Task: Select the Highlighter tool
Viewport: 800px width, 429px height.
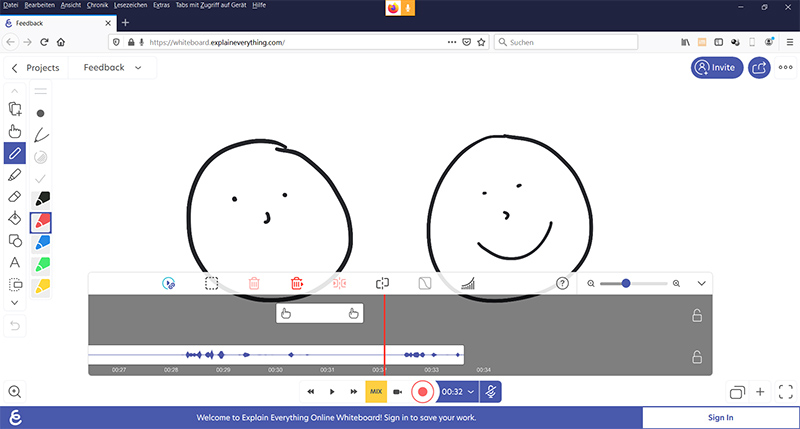Action: click(15, 175)
